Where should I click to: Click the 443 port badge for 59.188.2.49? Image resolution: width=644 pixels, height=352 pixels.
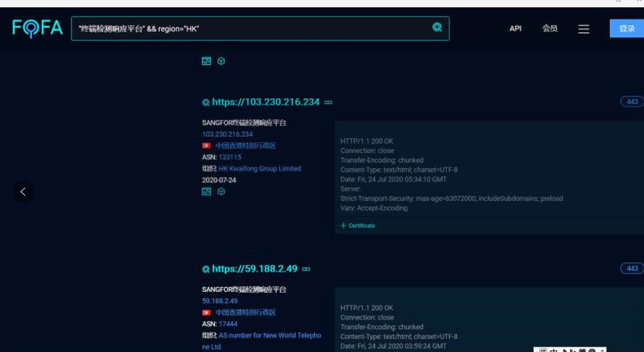[632, 268]
